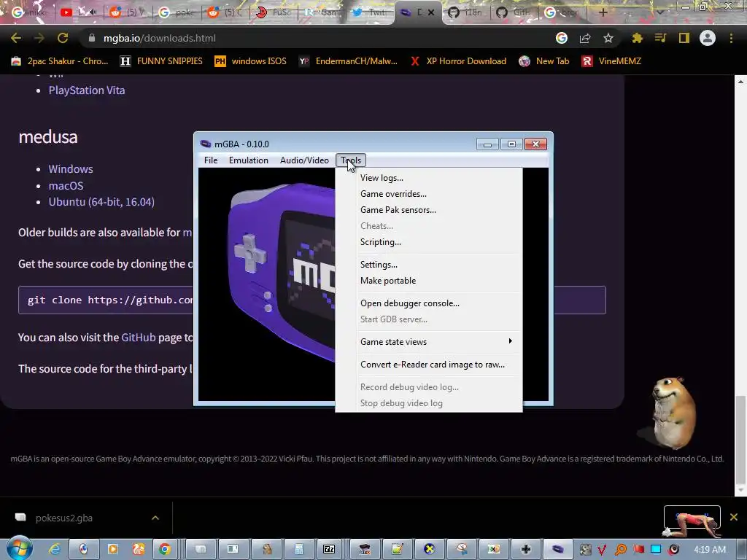Close the Chrome downloads bar

pyautogui.click(x=734, y=517)
